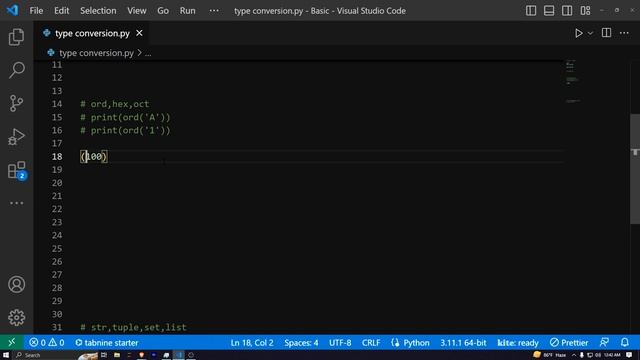Go to line via Ln 18, Col 2

pos(252,342)
